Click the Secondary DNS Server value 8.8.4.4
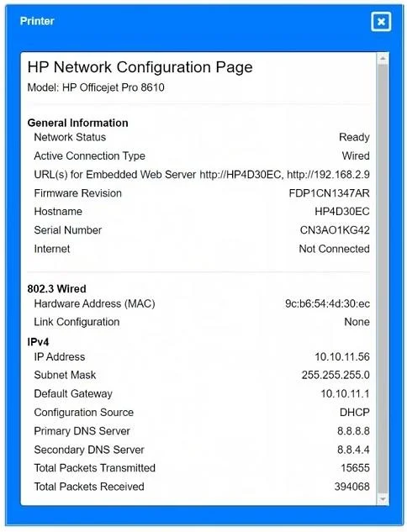This screenshot has width=407, height=532. pos(353,450)
